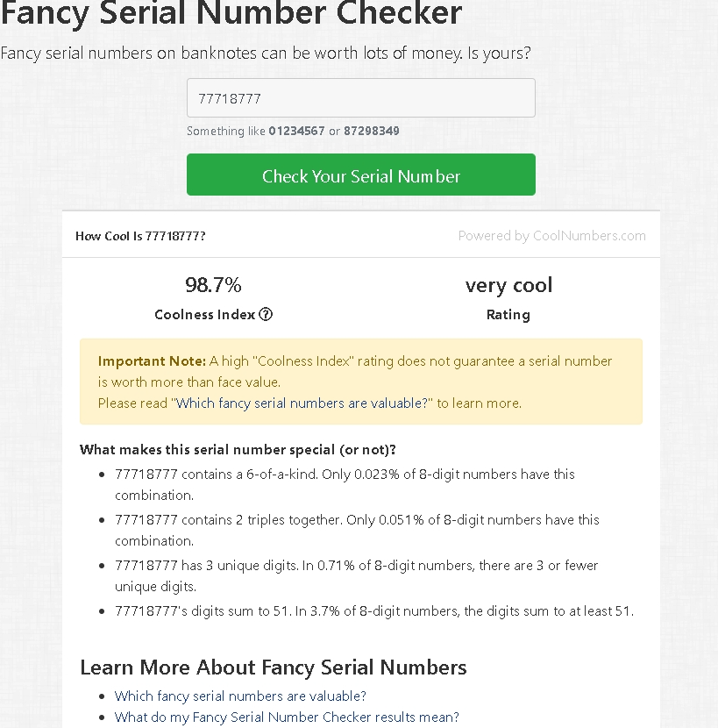Open the valuable serial numbers link in yellow note
This screenshot has width=718, height=728.
point(302,403)
